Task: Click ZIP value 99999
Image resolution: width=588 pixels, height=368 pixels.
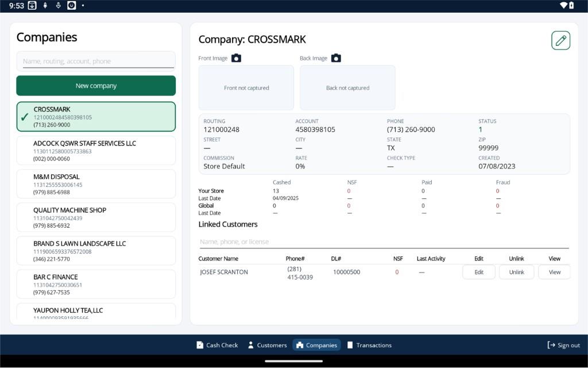Action: (x=488, y=148)
